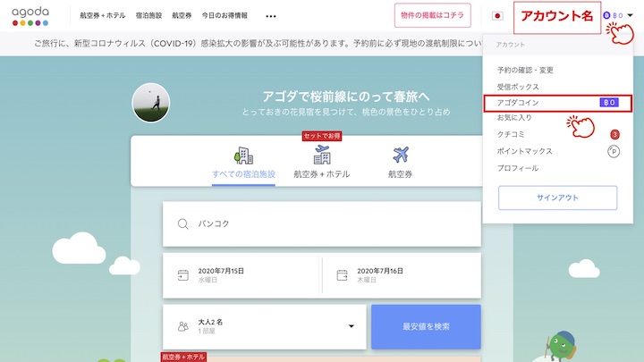Viewport: 644px width, 362px height.
Task: Click the サインアウト button
Action: coord(557,198)
